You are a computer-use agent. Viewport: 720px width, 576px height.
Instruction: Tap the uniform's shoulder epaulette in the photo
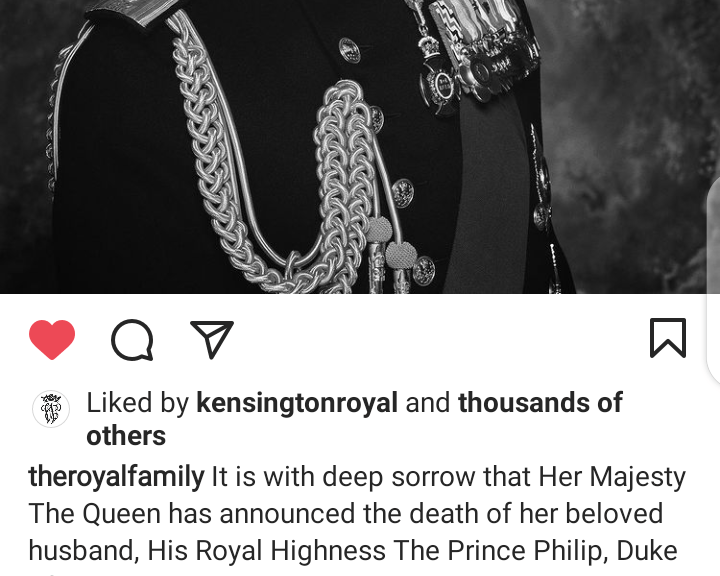pos(131,11)
